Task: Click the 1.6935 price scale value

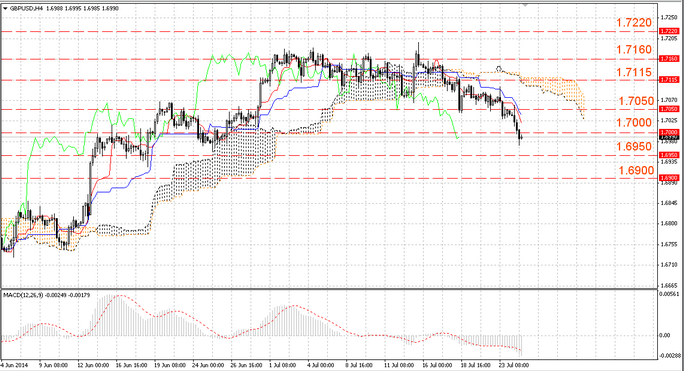Action: (669, 162)
